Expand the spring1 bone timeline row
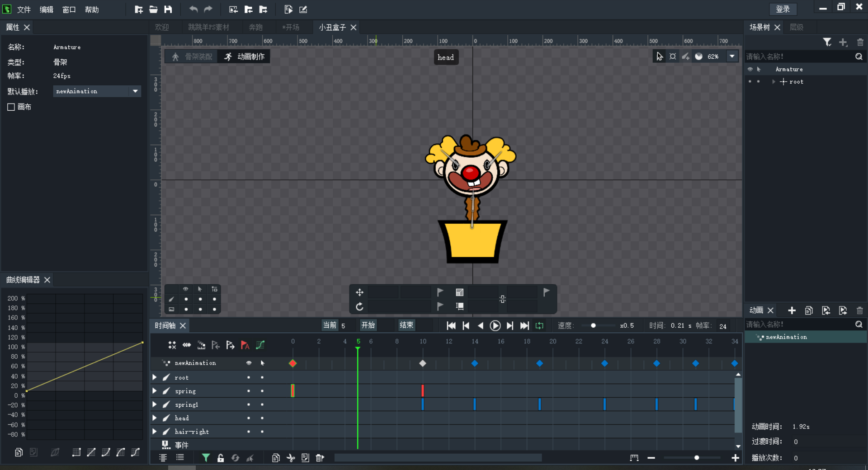 point(155,404)
